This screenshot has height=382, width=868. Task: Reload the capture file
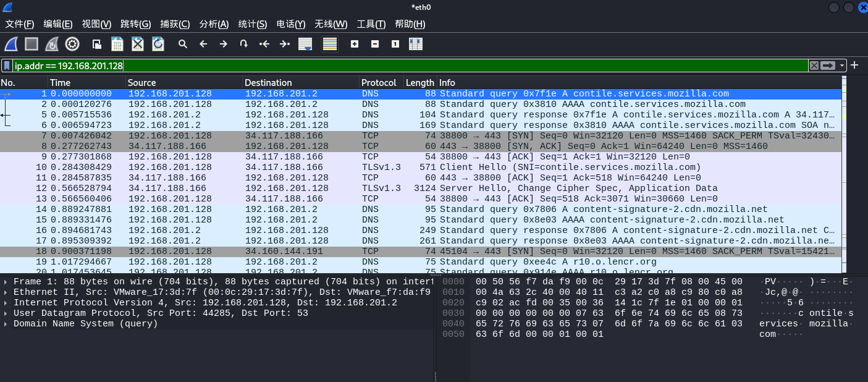click(x=158, y=44)
